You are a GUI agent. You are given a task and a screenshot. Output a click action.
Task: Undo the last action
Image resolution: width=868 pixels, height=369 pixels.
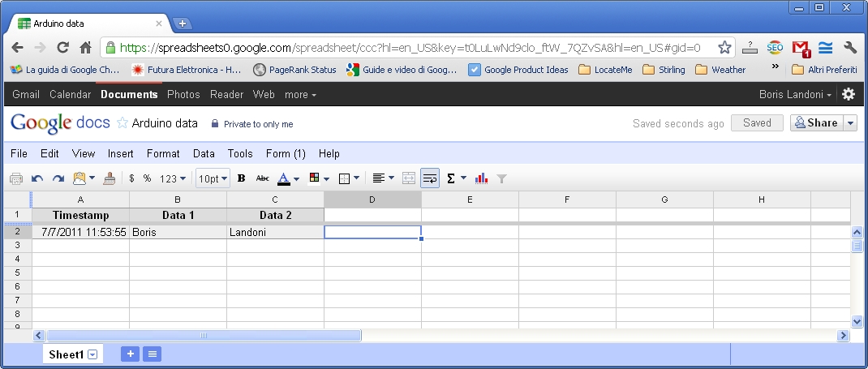37,178
